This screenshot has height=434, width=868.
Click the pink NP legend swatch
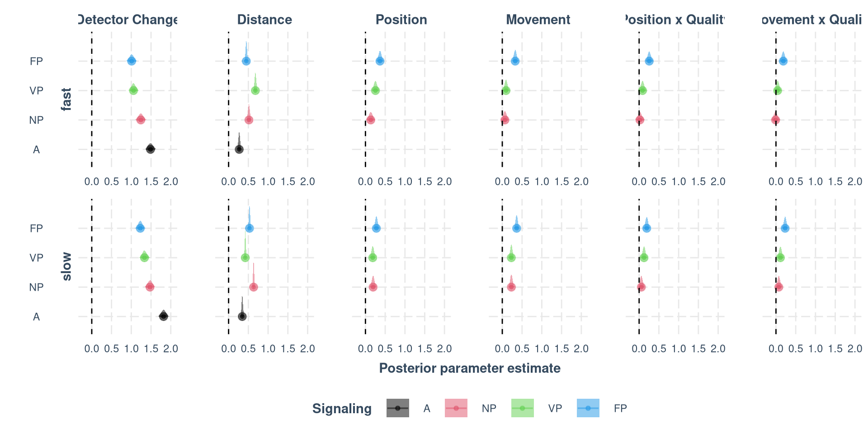456,408
